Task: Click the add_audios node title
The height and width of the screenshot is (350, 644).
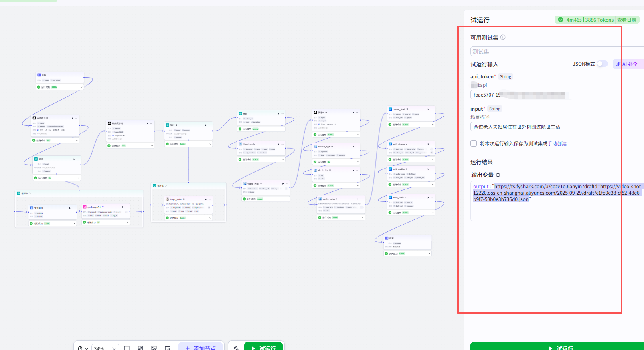Action: (x=399, y=169)
